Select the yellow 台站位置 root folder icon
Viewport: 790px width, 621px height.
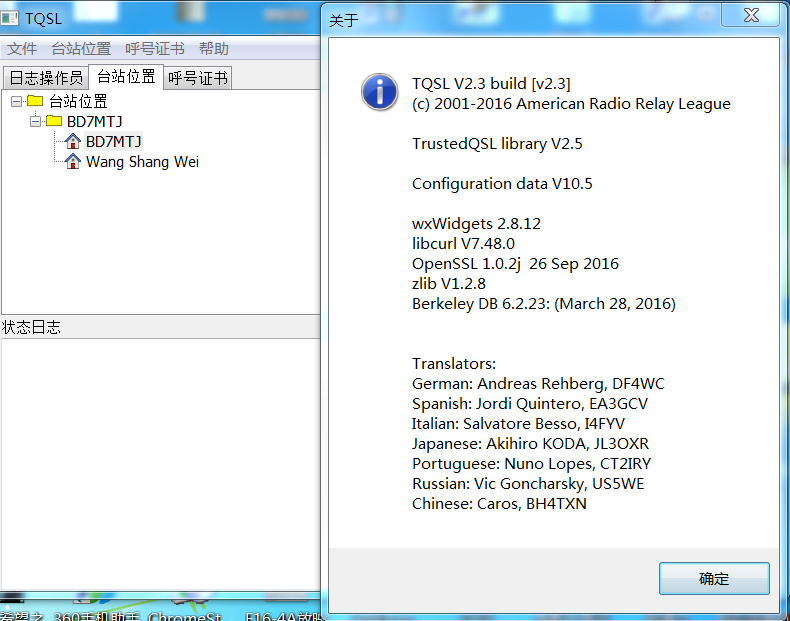(35, 101)
